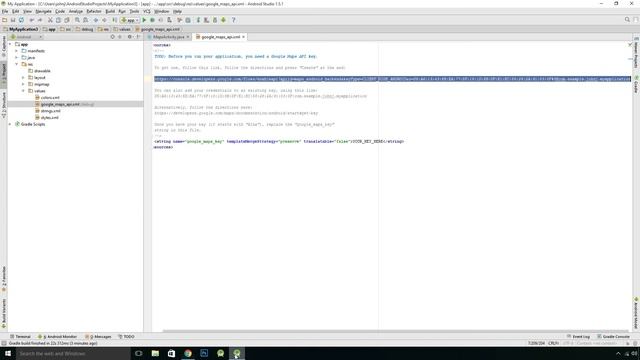640x360 pixels.
Task: Expand the java folder arrow
Action: pos(17,58)
